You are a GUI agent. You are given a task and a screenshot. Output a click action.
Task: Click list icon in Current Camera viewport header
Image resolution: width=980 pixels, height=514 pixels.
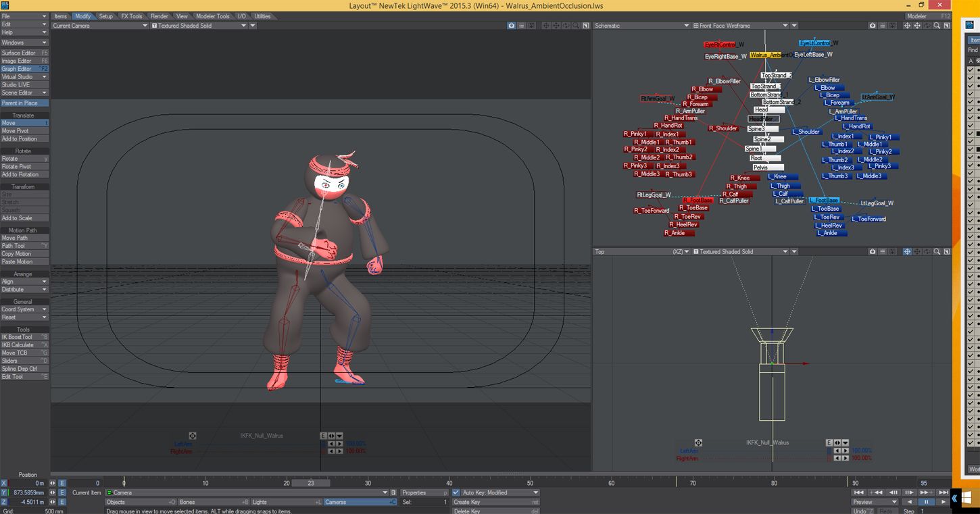pos(522,26)
